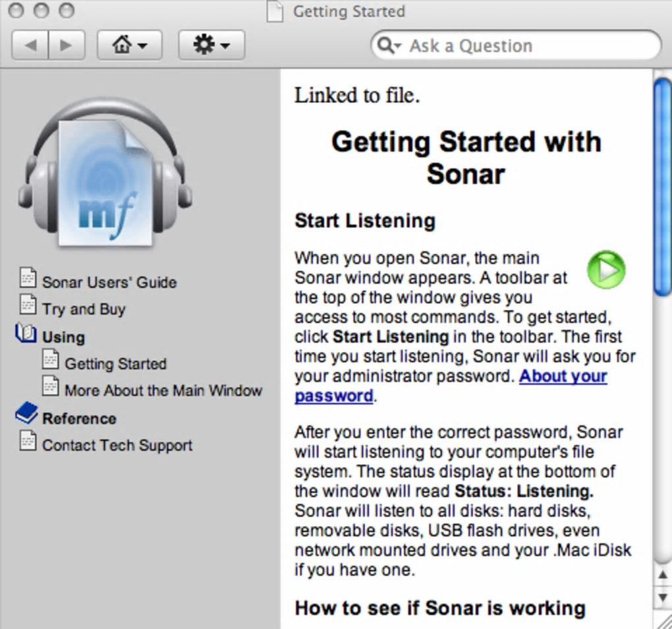
Task: Go back using the left arrow button
Action: pos(30,45)
